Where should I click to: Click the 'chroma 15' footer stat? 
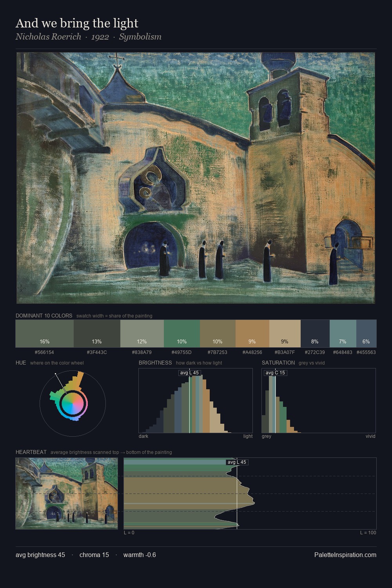coord(94,555)
